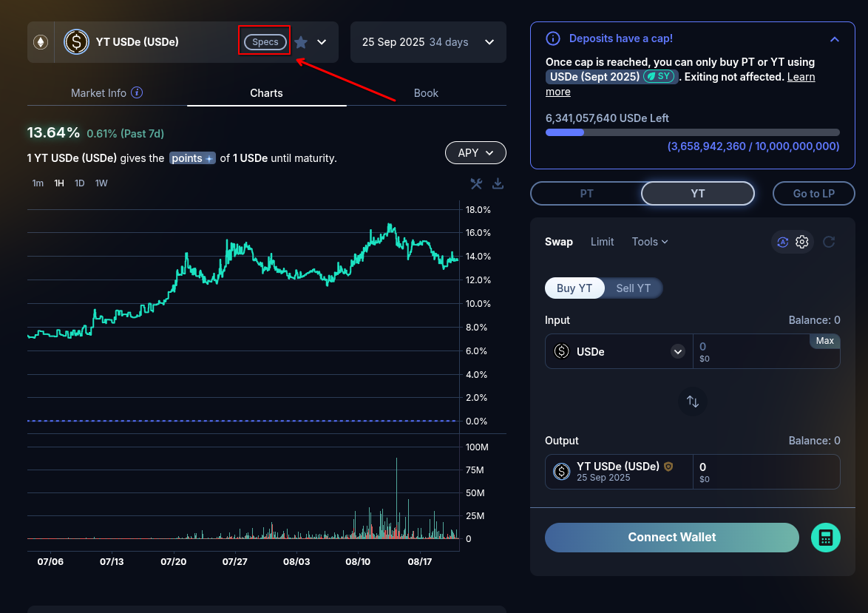
Task: Click Market Info help icon
Action: point(137,93)
